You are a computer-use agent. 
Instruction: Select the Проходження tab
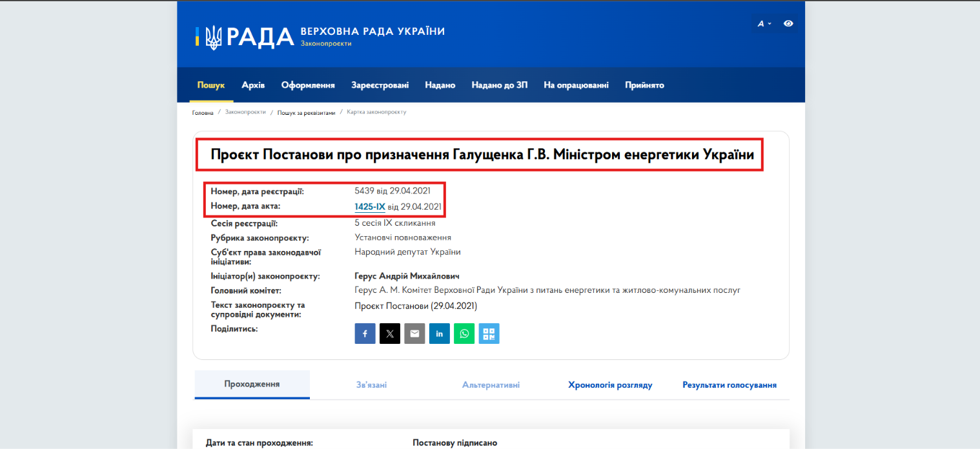pyautogui.click(x=252, y=384)
